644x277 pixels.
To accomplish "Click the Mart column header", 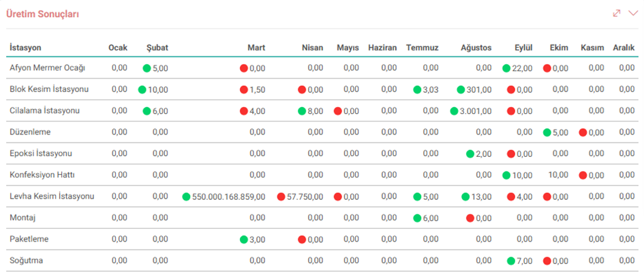I will pos(256,48).
